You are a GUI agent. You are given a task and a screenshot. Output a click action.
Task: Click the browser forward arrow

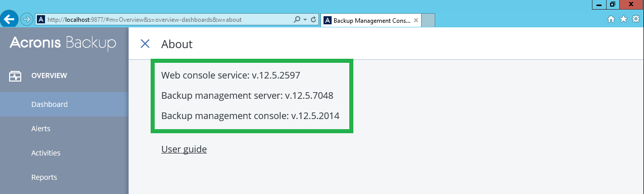pyautogui.click(x=27, y=19)
